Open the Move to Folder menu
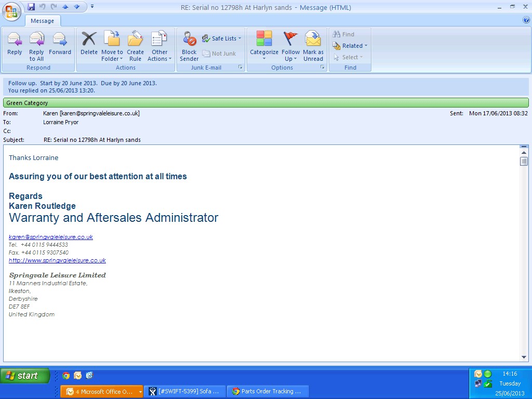 click(x=112, y=46)
